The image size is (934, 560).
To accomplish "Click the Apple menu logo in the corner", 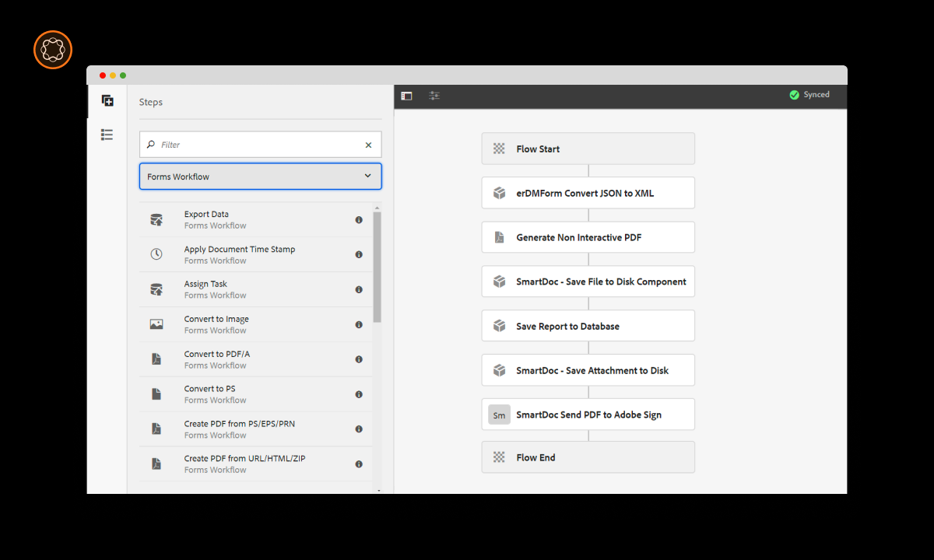I will click(x=52, y=50).
